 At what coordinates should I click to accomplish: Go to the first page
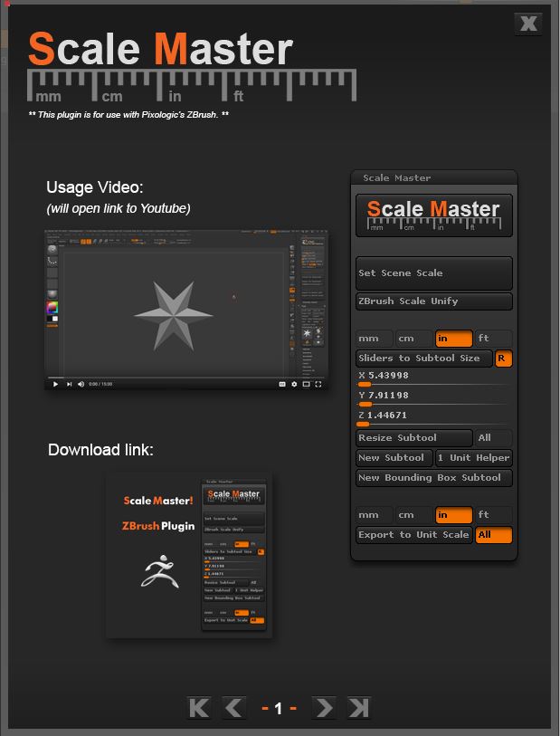pyautogui.click(x=199, y=707)
